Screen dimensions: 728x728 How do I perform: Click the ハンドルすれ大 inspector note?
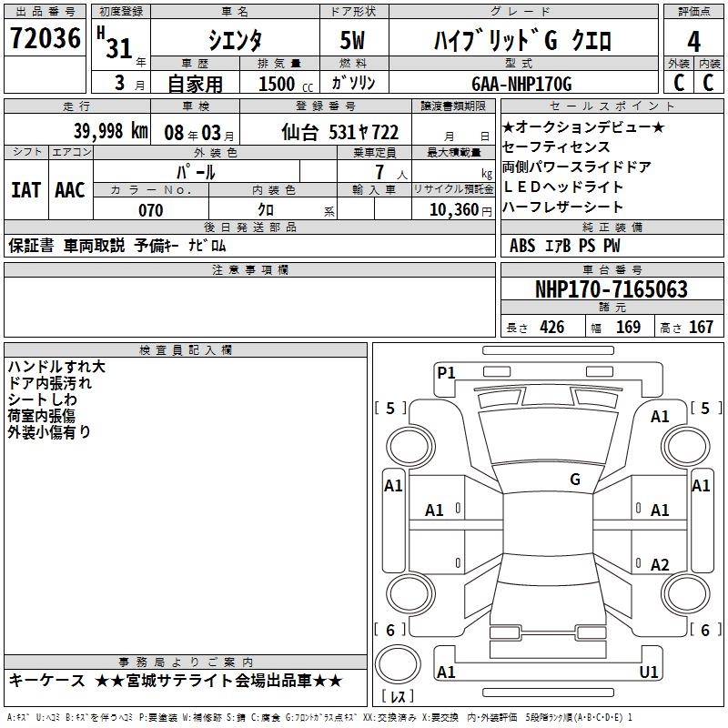[x=56, y=367]
